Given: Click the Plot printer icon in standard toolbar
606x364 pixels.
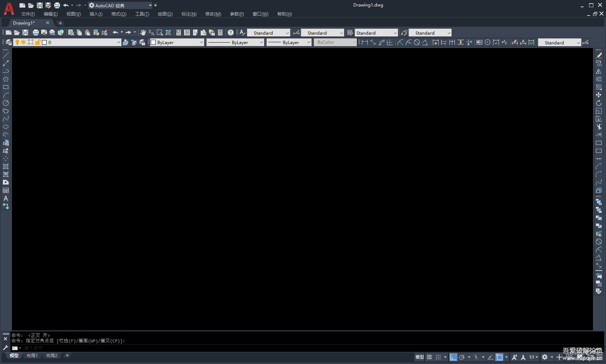Looking at the screenshot, I should point(36,32).
